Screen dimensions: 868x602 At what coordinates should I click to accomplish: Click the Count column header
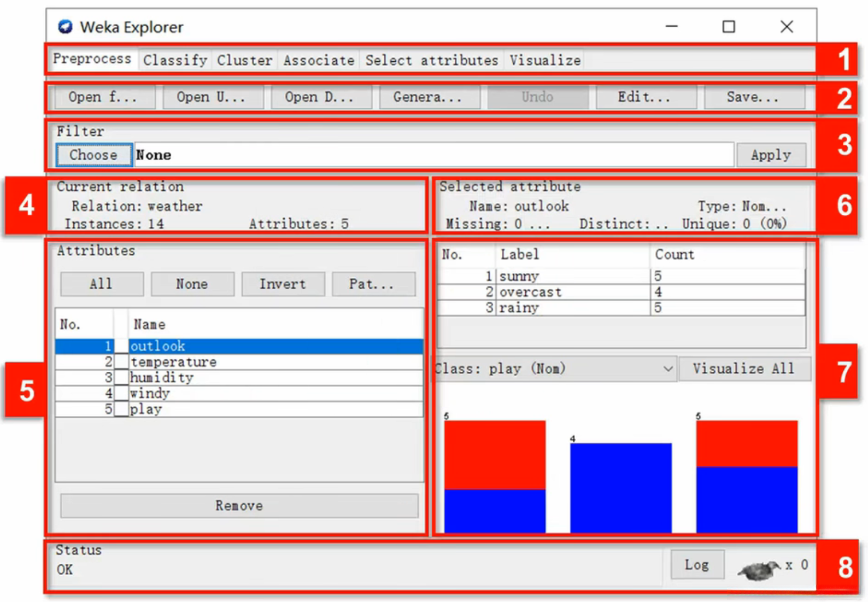pos(728,255)
